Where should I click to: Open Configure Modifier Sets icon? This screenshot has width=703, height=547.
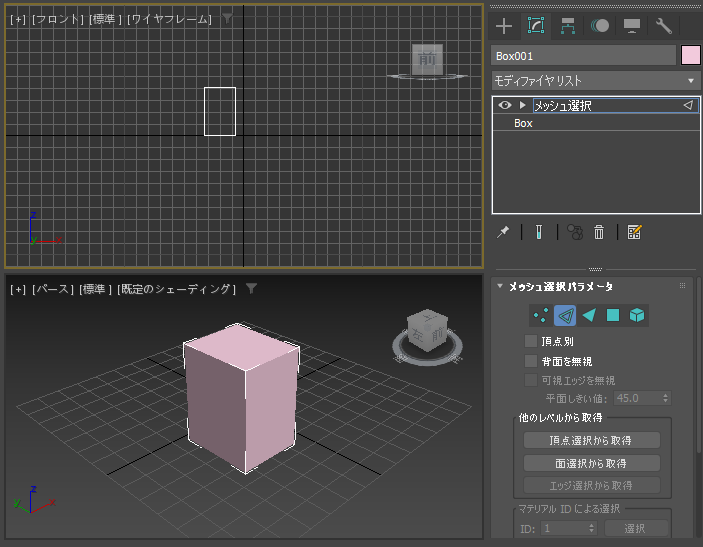[634, 232]
